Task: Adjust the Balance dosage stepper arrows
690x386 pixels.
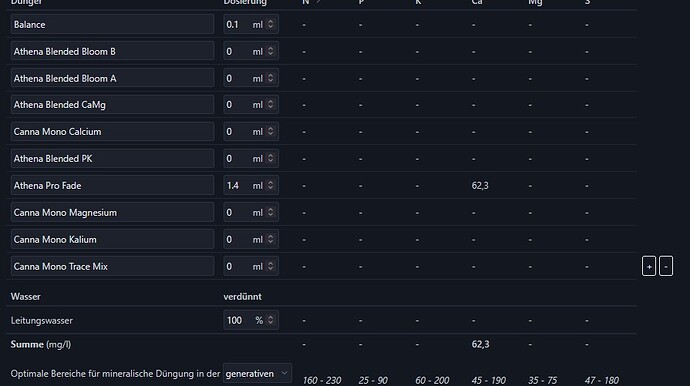Action: click(271, 24)
